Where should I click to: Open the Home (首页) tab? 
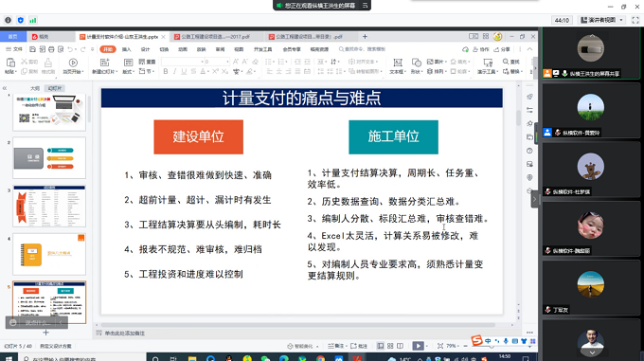(13, 37)
